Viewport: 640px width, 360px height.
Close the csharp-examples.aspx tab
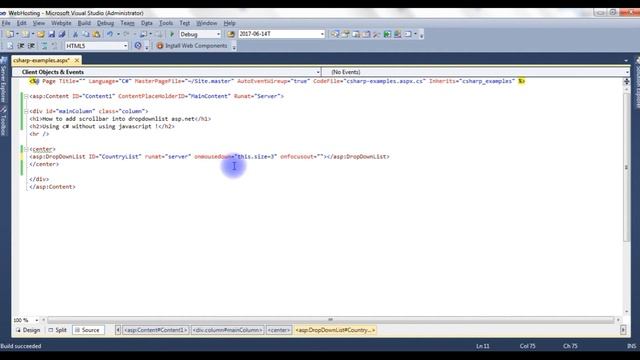pos(77,60)
